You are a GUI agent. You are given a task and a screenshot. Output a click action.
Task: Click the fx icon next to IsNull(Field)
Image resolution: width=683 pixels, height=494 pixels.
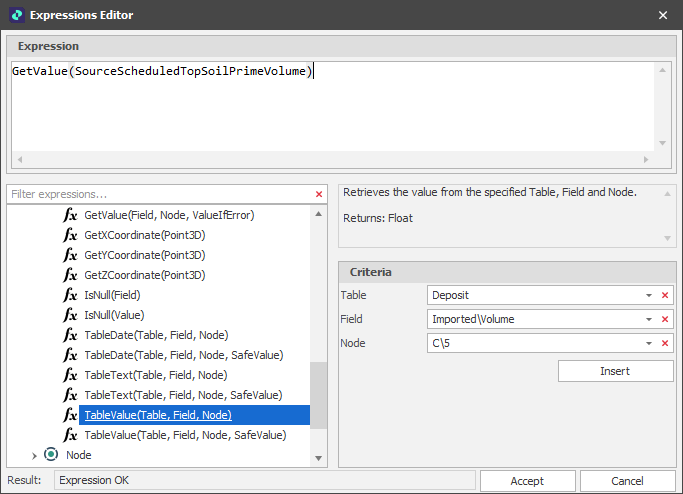point(70,295)
